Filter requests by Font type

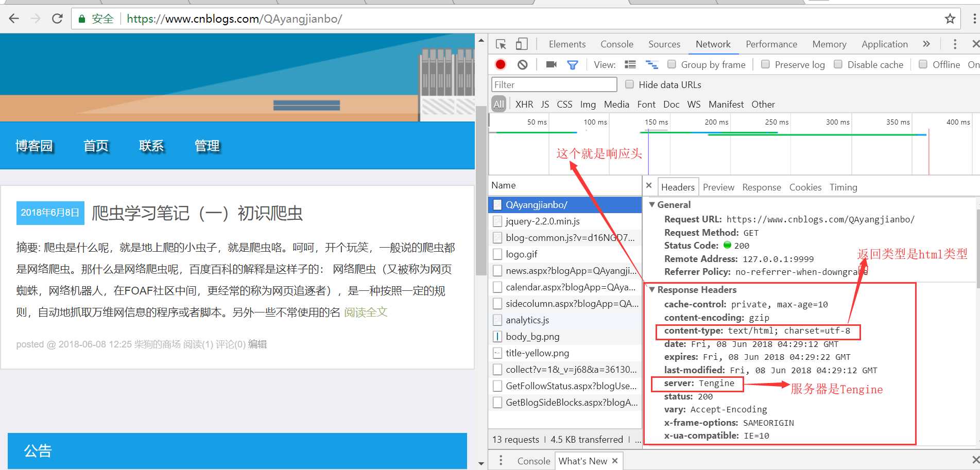tap(646, 105)
